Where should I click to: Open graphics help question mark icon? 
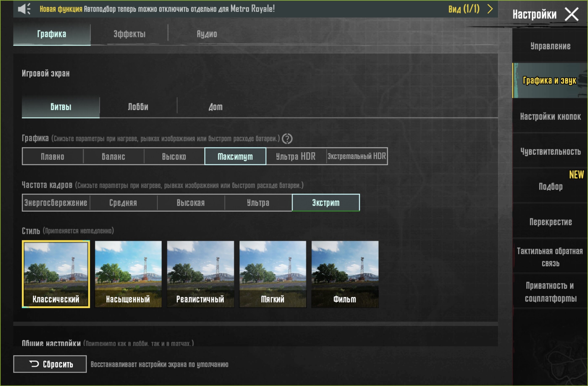point(287,139)
